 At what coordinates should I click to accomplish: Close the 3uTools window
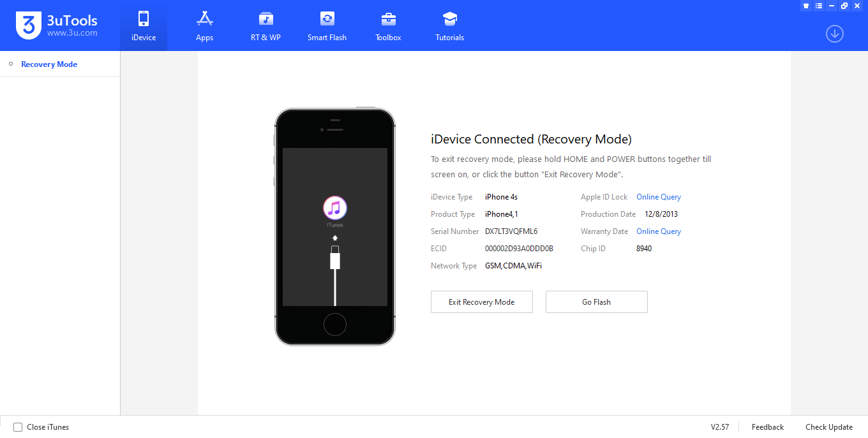click(x=857, y=6)
